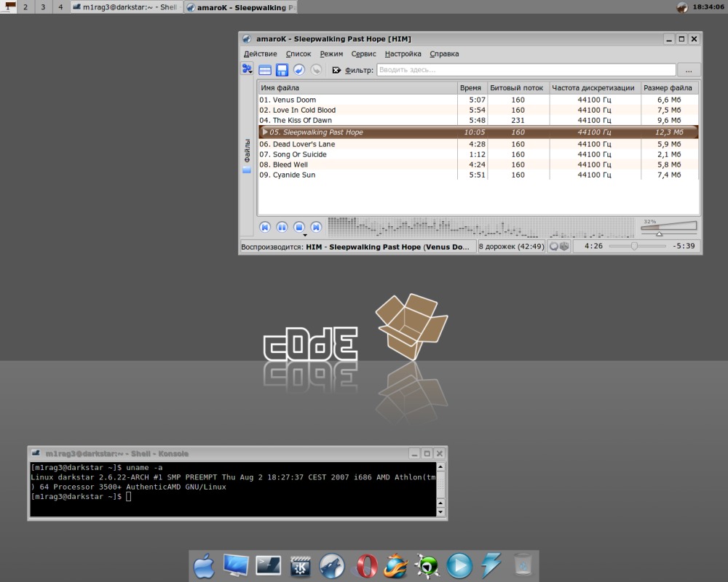Click the 10:05 duration of the playing track
728x582 pixels.
coord(475,132)
